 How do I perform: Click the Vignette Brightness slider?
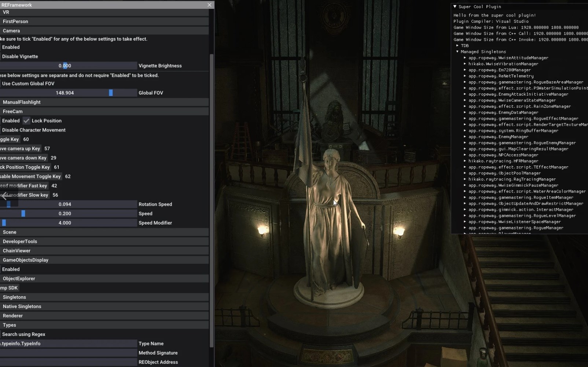68,66
